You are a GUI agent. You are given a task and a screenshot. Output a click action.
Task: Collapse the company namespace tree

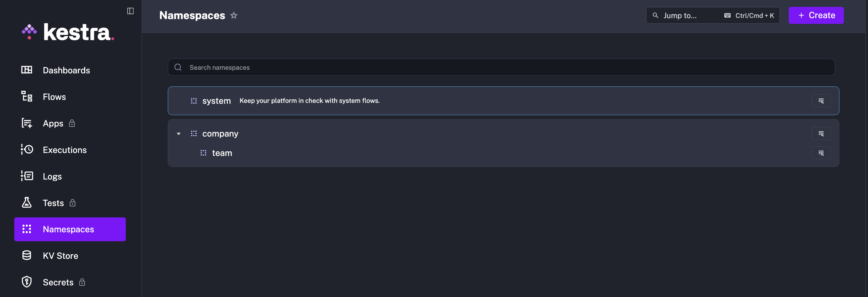179,134
